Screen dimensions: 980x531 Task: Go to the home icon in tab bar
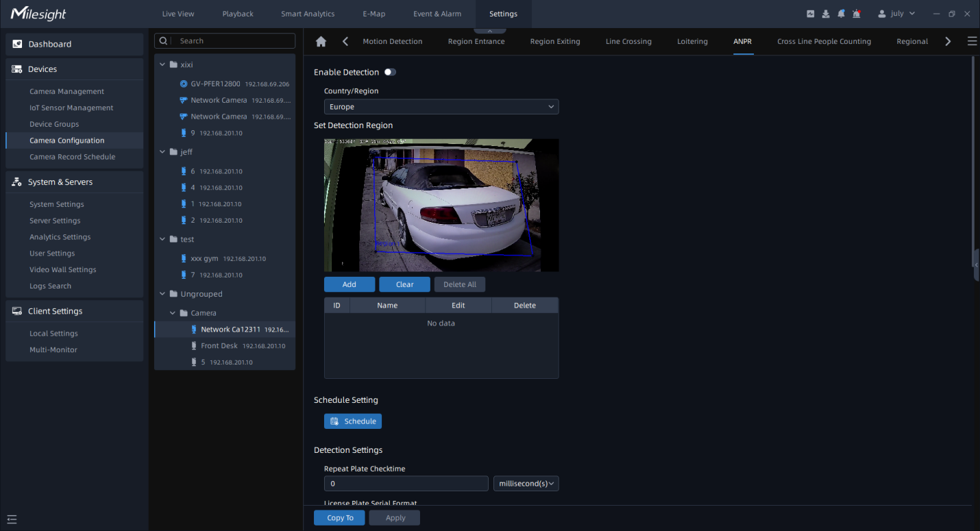coord(321,41)
